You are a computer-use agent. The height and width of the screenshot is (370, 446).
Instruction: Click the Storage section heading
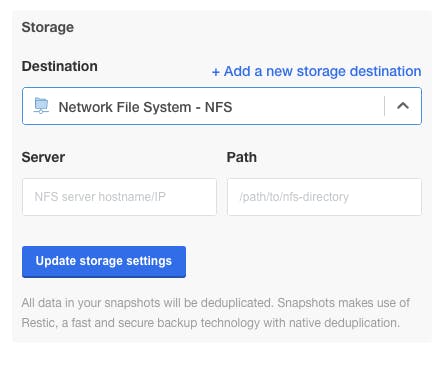click(48, 27)
